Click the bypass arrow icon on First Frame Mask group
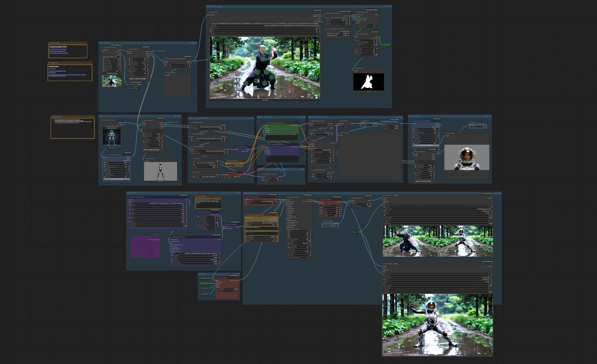The width and height of the screenshot is (597, 364). point(388,6)
